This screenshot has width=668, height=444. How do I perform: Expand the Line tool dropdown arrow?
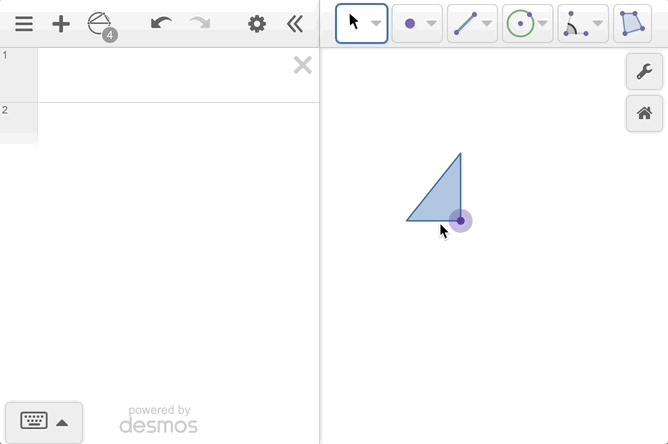coord(487,24)
